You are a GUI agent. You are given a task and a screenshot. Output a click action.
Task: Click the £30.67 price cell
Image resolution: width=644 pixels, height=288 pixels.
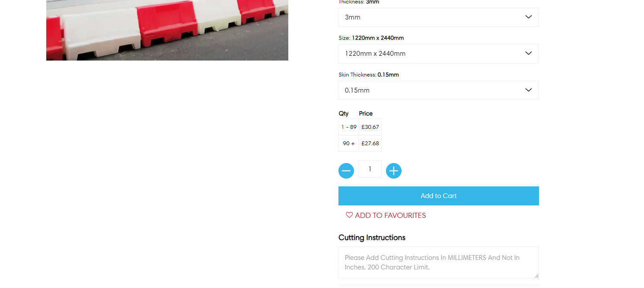[370, 127]
